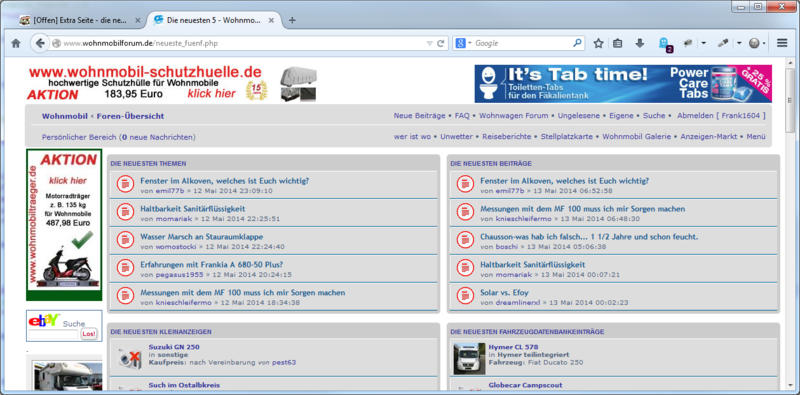Open the bookmarks list icon
The image size is (800, 395).
coord(617,43)
